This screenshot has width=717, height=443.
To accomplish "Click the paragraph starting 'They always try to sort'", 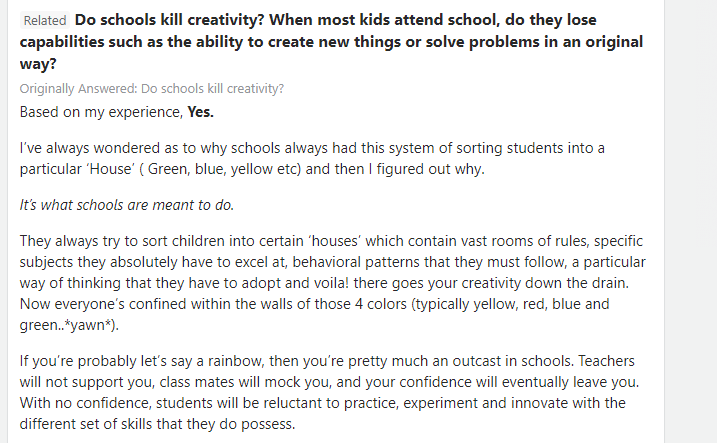I will point(332,283).
